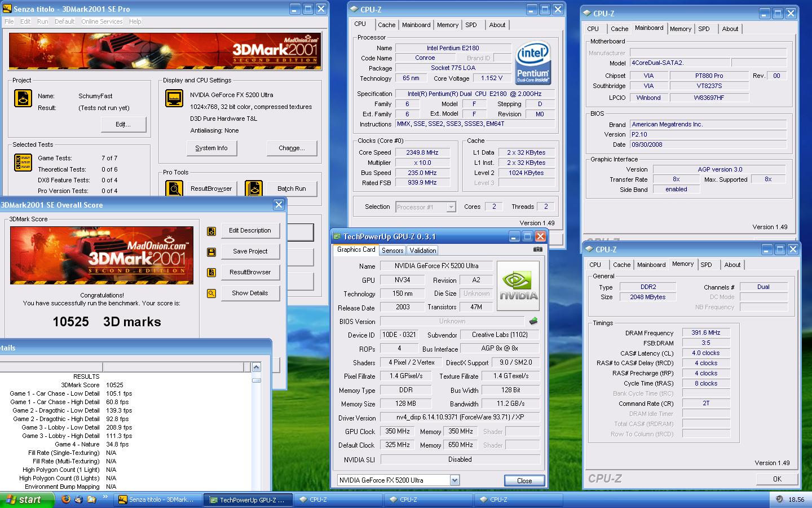Open the File menu in 3DMark
812x508 pixels.
[9, 21]
